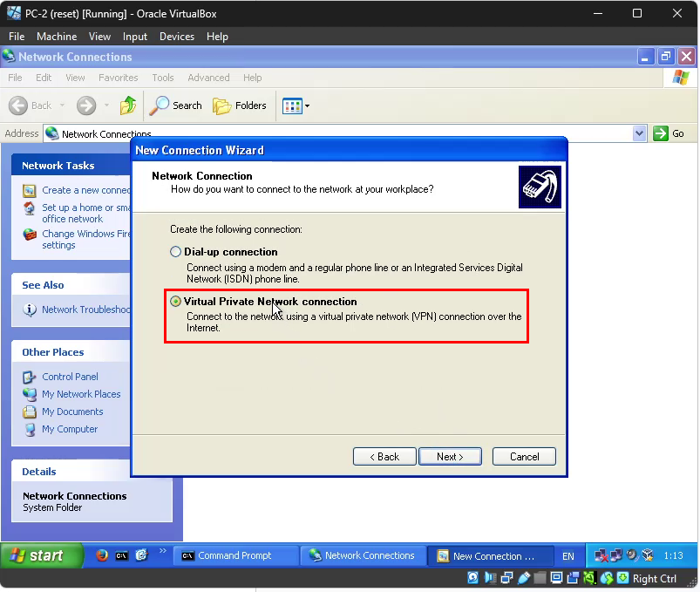Open the volume speaker tray icon
The image size is (700, 592).
(632, 555)
